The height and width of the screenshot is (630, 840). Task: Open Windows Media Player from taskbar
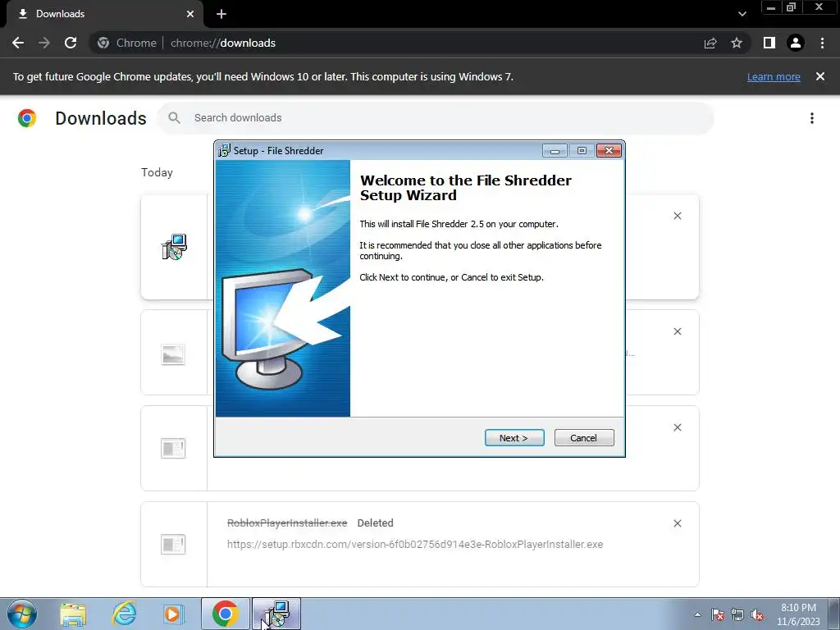[x=173, y=614]
